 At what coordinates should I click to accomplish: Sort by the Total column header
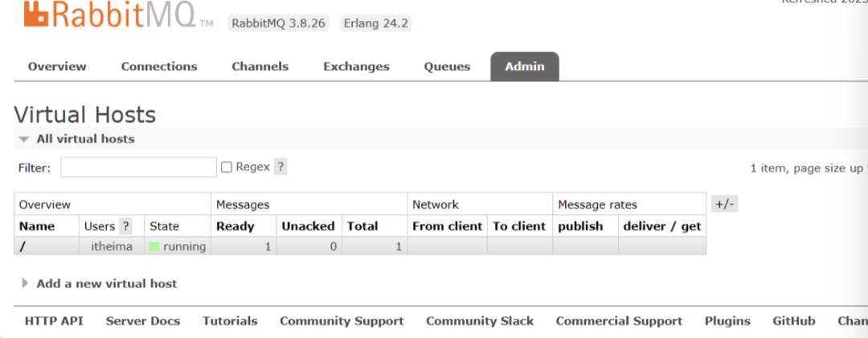click(362, 226)
